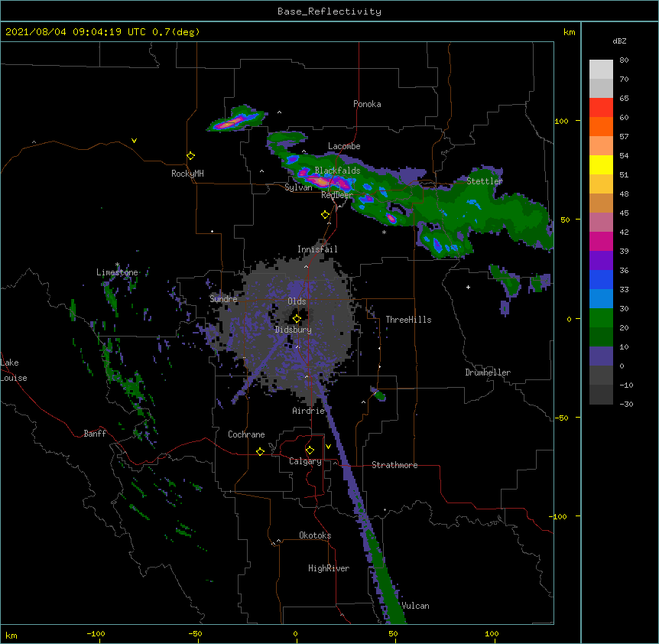The image size is (659, 644).
Task: Click the asterisk marker above Limestone
Action: pyautogui.click(x=117, y=265)
